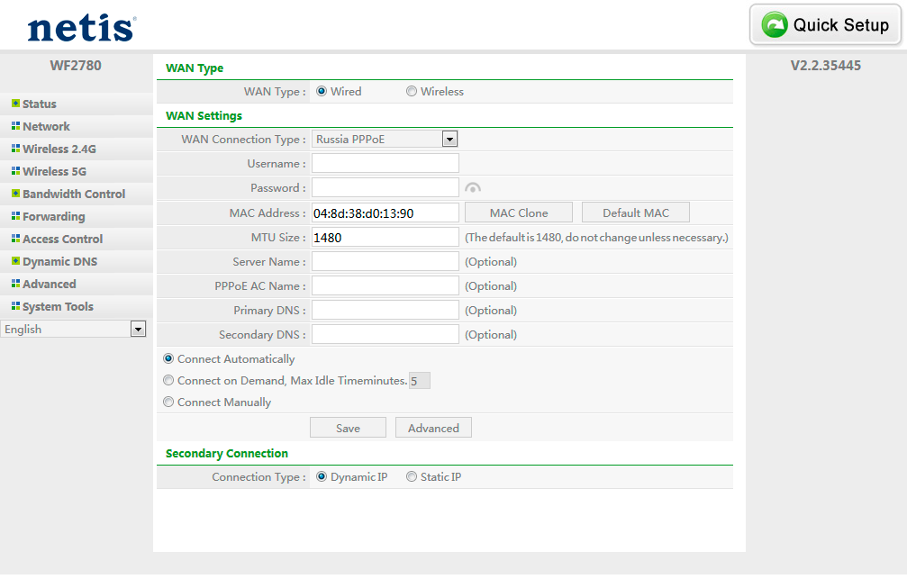The width and height of the screenshot is (907, 588).
Task: Click the Dynamic DNS bullet icon
Action: pos(15,261)
